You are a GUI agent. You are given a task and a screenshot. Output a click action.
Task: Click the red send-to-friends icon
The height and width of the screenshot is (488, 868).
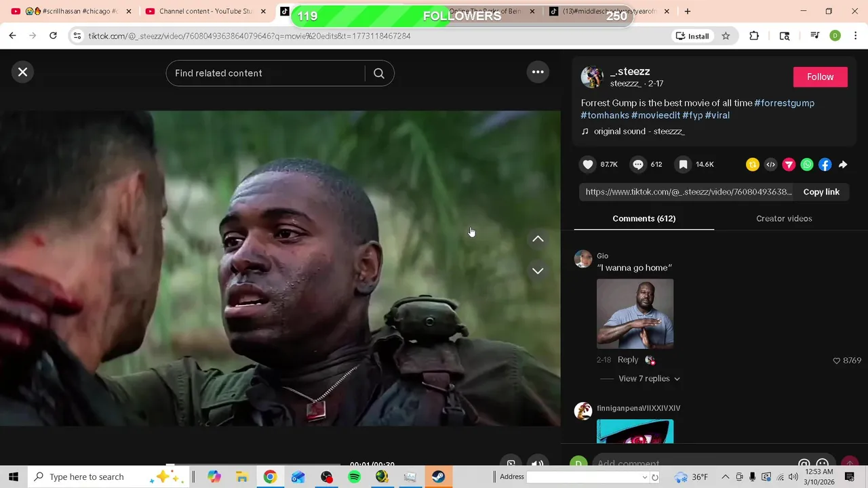tap(789, 164)
